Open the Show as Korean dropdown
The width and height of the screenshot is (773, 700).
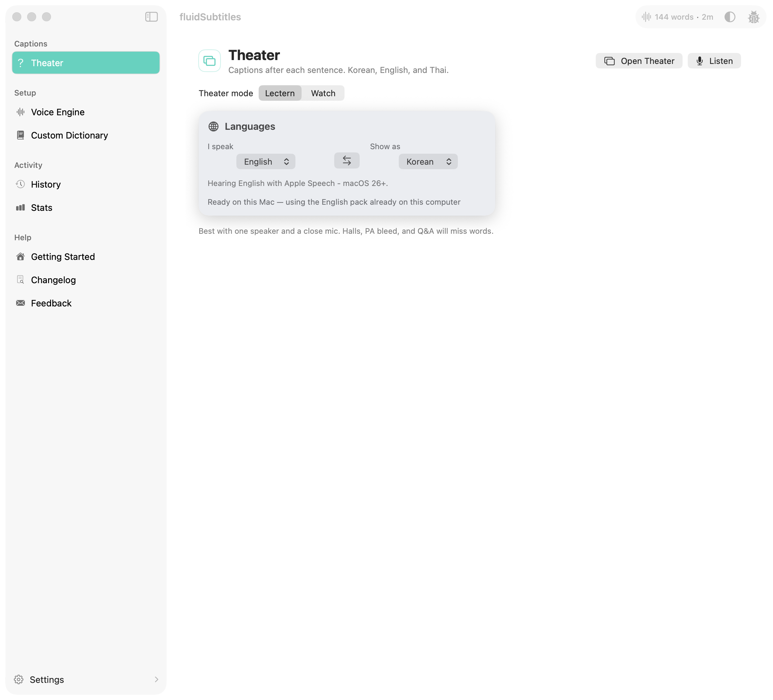click(x=428, y=161)
